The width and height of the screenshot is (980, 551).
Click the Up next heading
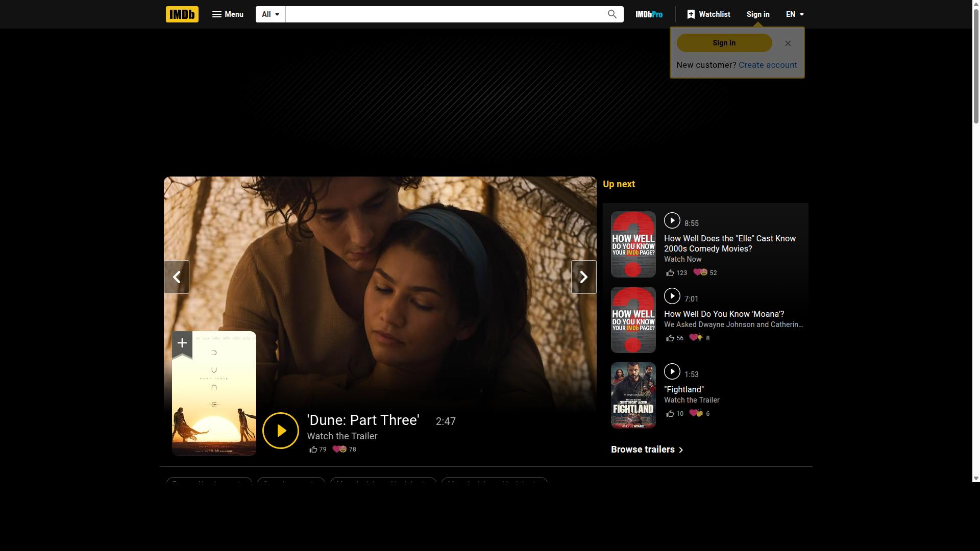pos(619,184)
